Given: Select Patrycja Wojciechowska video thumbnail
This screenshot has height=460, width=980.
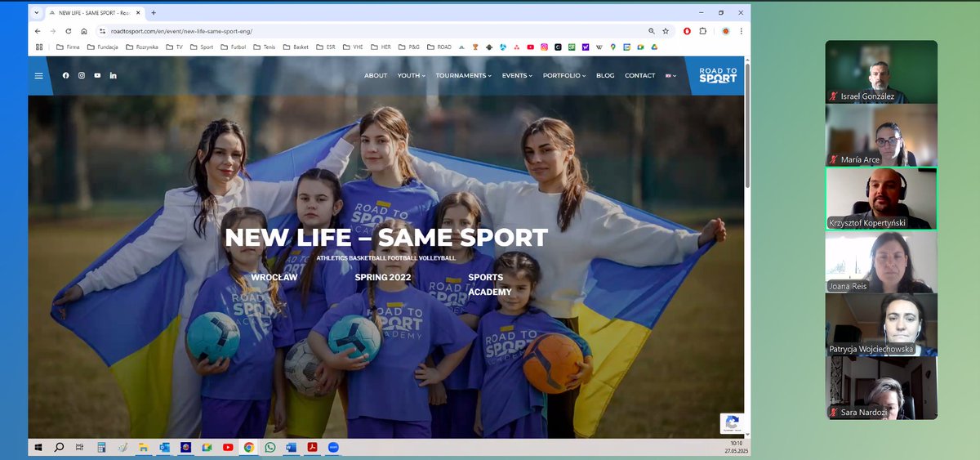Looking at the screenshot, I should tap(881, 325).
